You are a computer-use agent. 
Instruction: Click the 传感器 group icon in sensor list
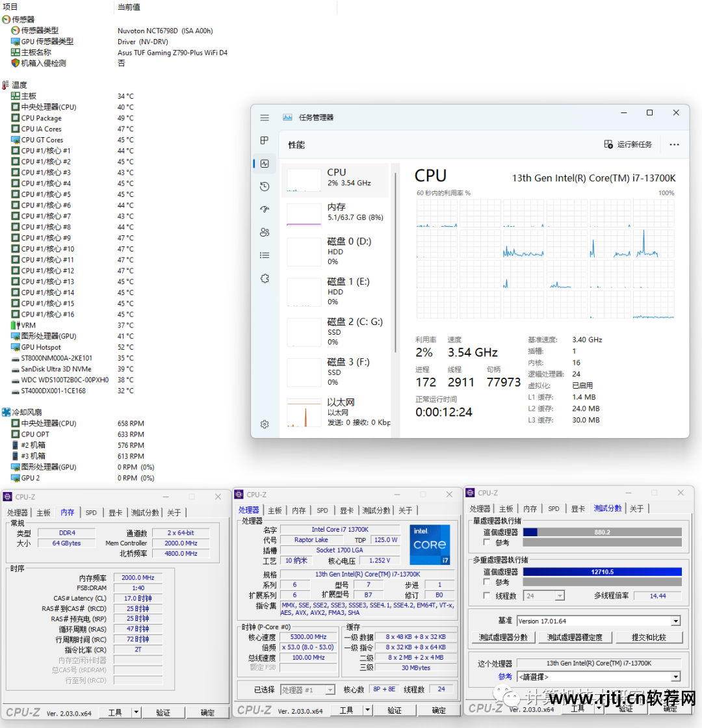pyautogui.click(x=6, y=19)
